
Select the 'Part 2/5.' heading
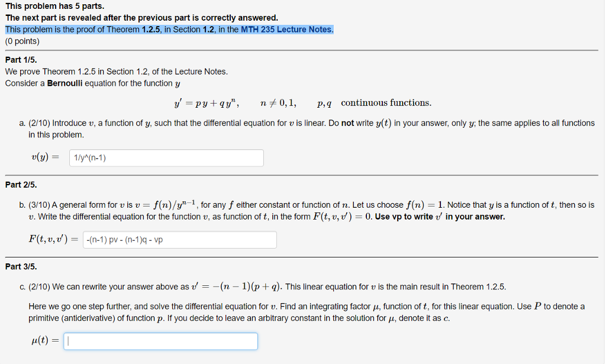click(x=21, y=185)
